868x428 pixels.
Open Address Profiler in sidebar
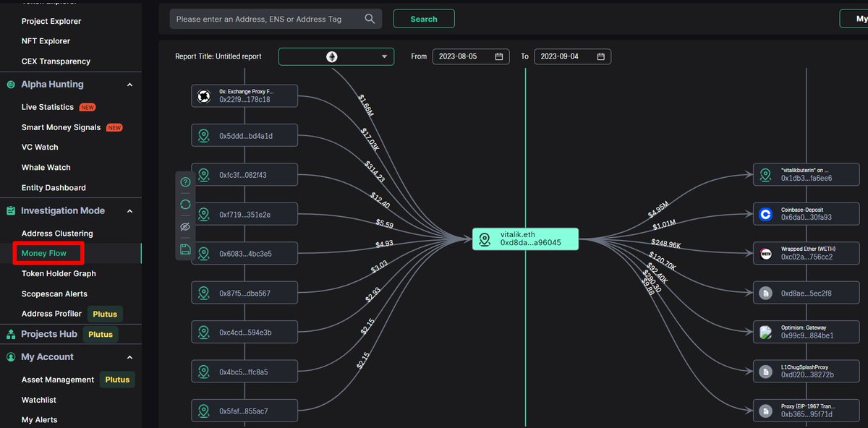click(51, 314)
